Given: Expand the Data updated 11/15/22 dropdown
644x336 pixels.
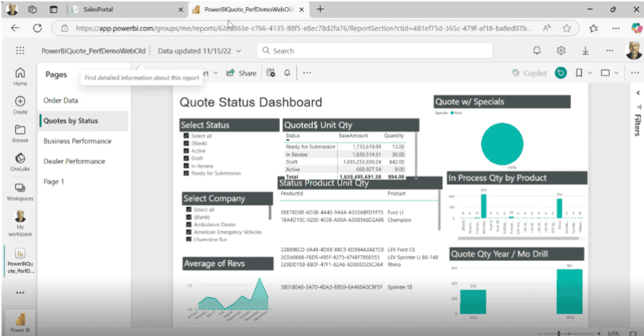Looking at the screenshot, I should tap(200, 51).
